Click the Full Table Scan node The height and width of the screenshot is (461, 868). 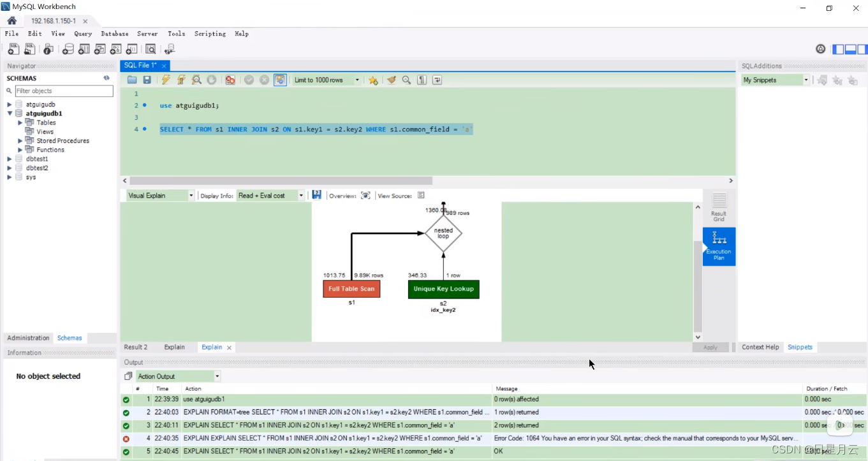[x=351, y=289]
